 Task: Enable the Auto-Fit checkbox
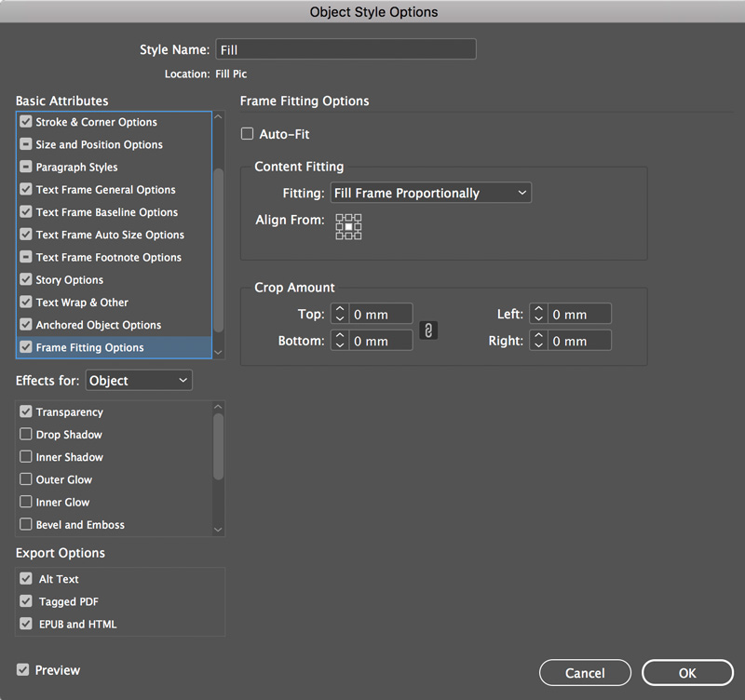pos(247,133)
